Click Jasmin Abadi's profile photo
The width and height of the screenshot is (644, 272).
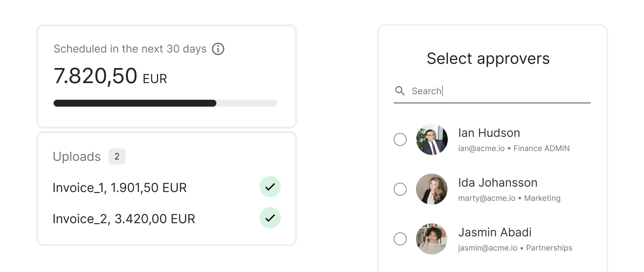click(432, 239)
